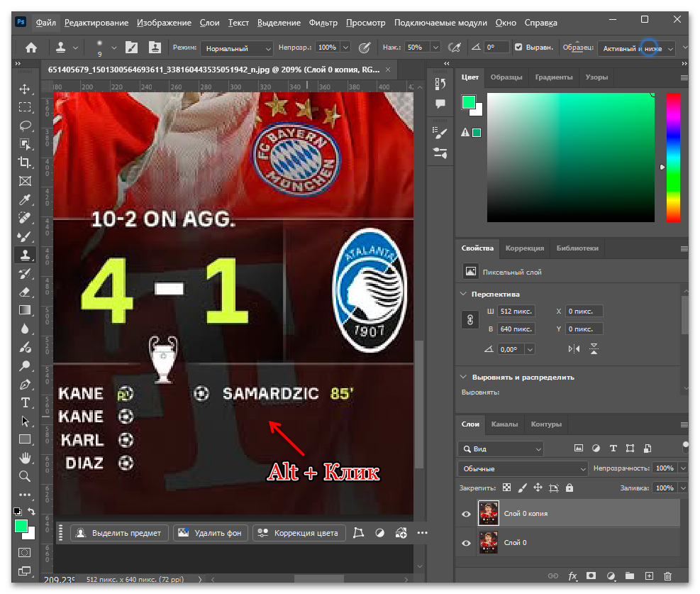
Task: Open the Слои menu
Action: coord(209,23)
